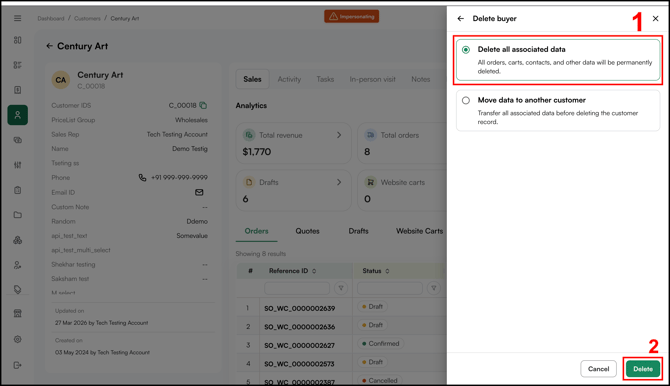Select the Website Carts sub-tab

419,231
